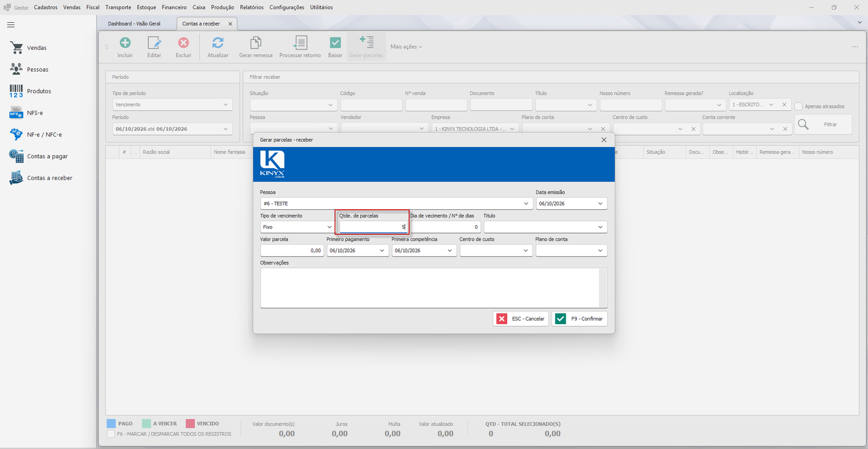868x449 pixels.
Task: Click the Filtrar magnifier button
Action: click(x=823, y=125)
